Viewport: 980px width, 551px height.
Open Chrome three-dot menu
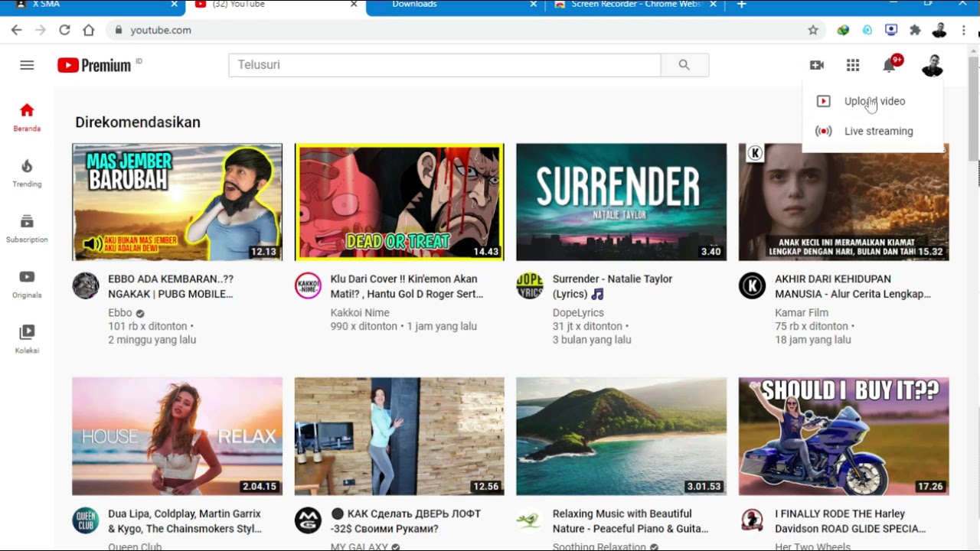click(x=963, y=30)
